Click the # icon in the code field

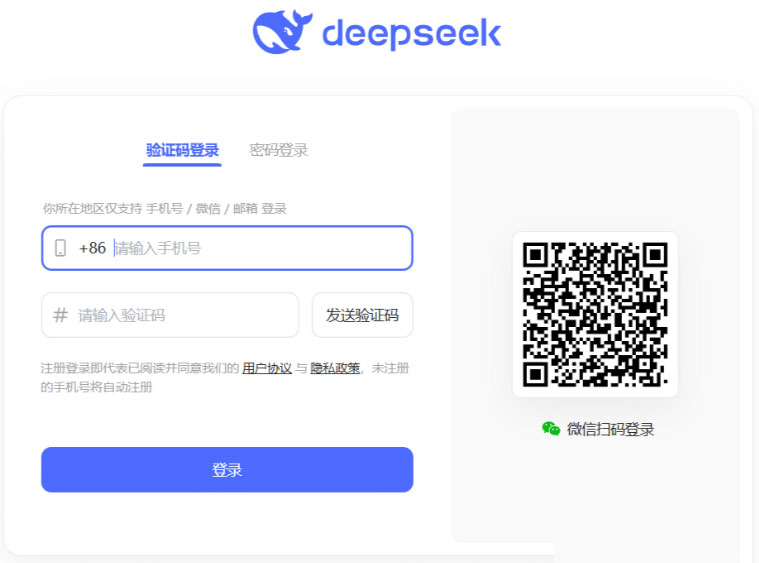[x=60, y=315]
